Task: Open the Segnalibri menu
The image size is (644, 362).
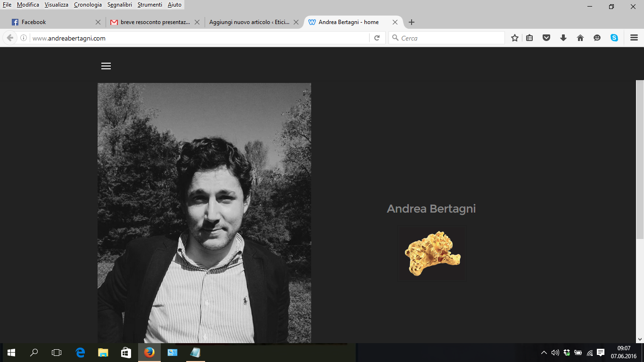Action: click(x=120, y=5)
